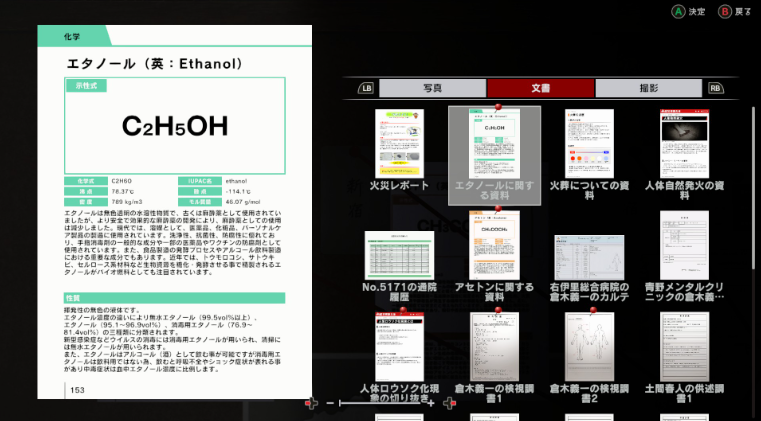Image resolution: width=761 pixels, height=421 pixels.
Task: Select 倉木義一の検視調書2 body diagram document
Action: tap(589, 347)
